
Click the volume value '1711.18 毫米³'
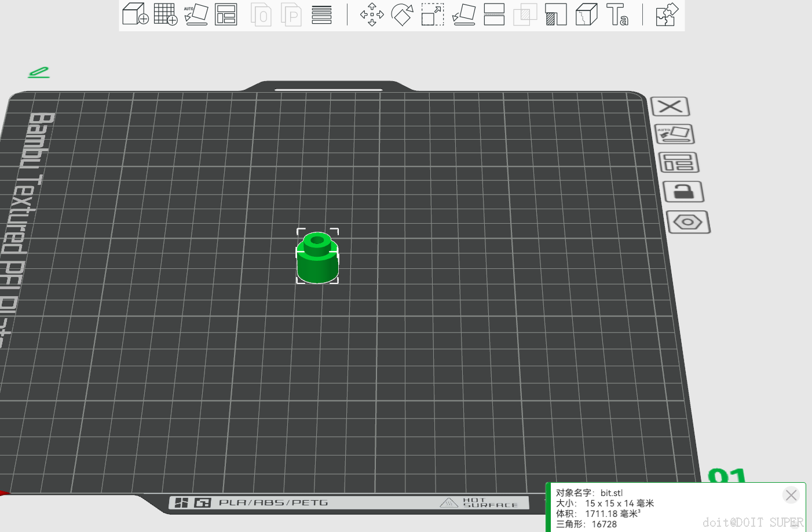coord(613,514)
